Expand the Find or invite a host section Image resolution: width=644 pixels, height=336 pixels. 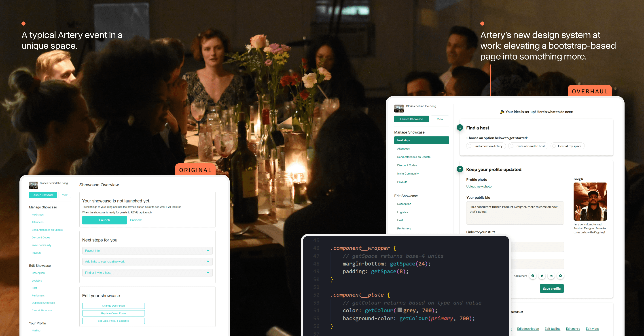147,272
